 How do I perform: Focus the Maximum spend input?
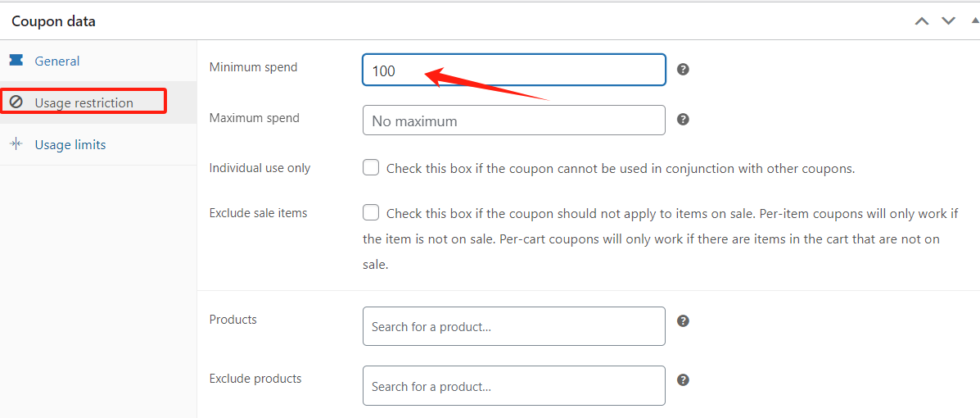click(x=513, y=120)
